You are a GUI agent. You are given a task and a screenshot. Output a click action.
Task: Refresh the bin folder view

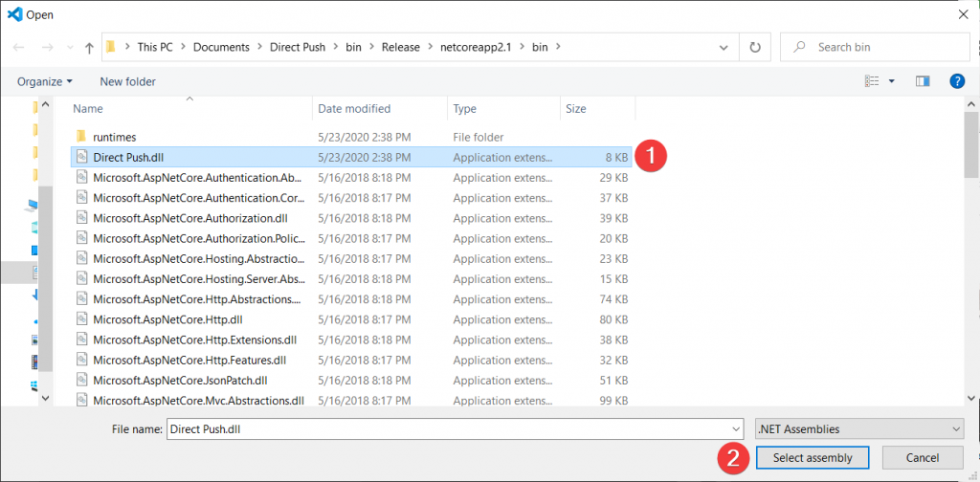755,47
